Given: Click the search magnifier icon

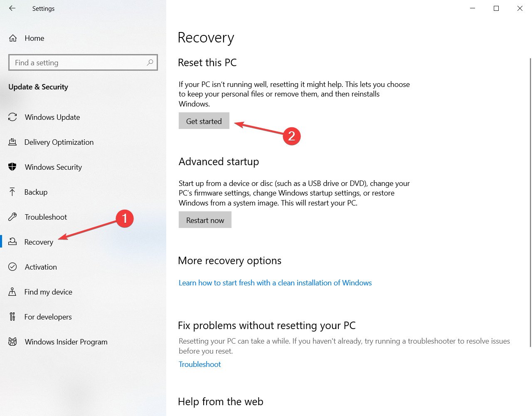Looking at the screenshot, I should point(150,62).
